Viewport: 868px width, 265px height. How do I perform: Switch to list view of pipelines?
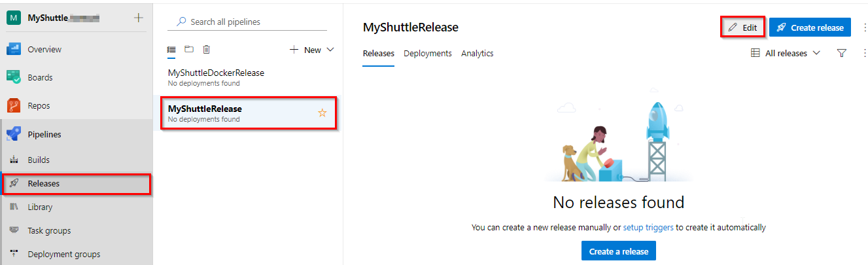click(172, 49)
